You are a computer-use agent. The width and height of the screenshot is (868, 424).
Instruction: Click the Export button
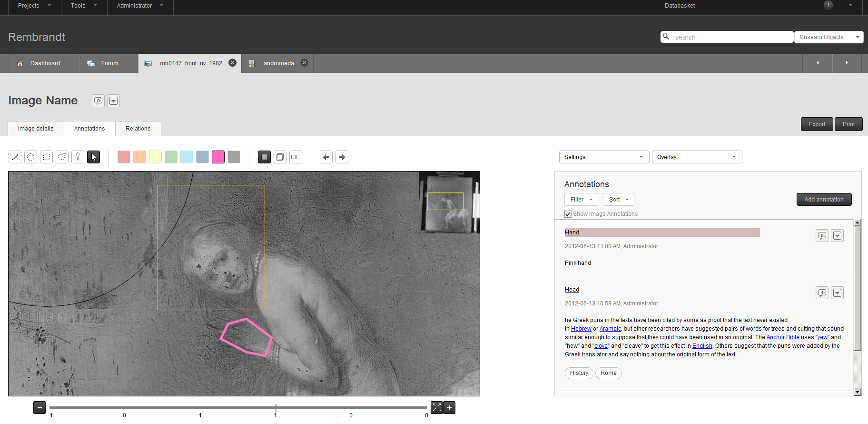point(817,124)
